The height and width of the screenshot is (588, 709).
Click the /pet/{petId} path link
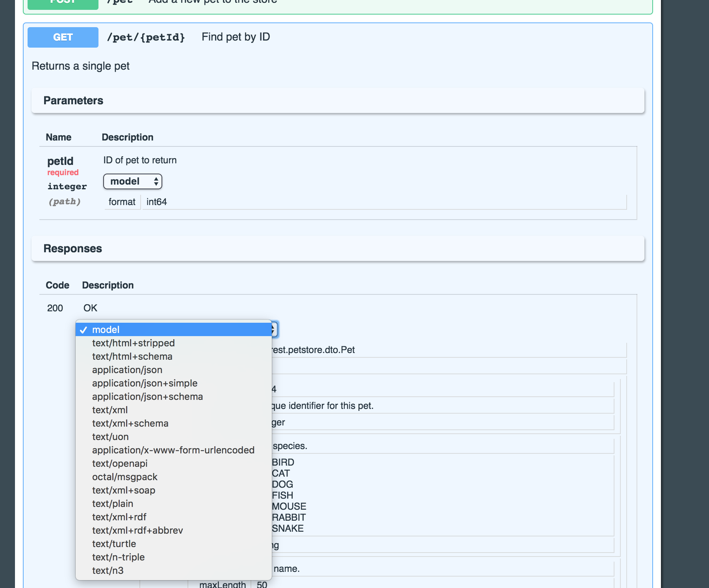pyautogui.click(x=146, y=37)
